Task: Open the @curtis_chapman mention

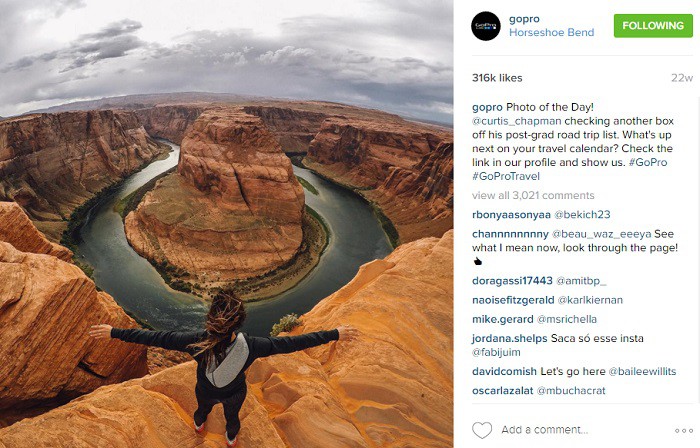Action: click(517, 121)
